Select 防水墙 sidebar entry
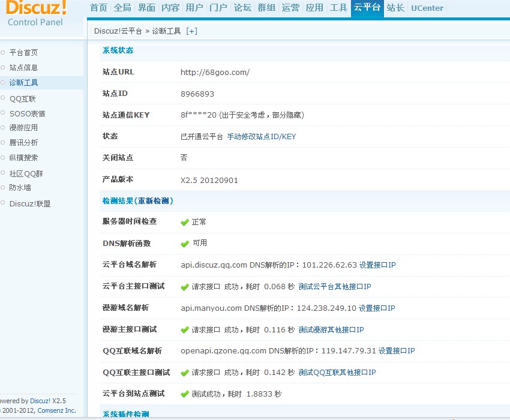This screenshot has height=420, width=510. pos(20,188)
